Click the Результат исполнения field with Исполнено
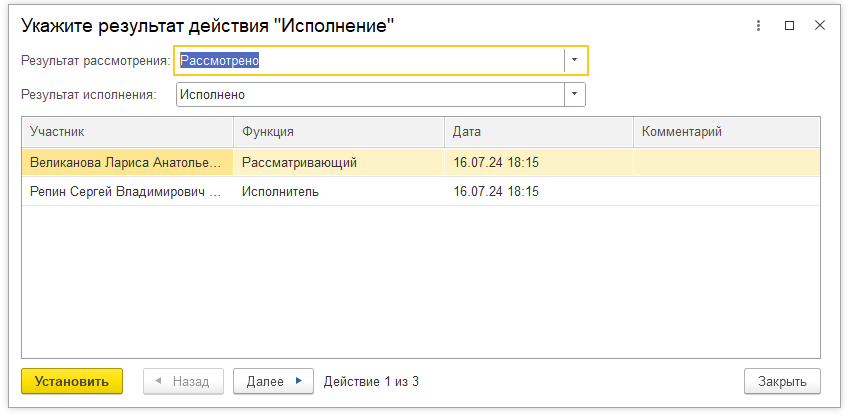The width and height of the screenshot is (848, 417). [370, 95]
